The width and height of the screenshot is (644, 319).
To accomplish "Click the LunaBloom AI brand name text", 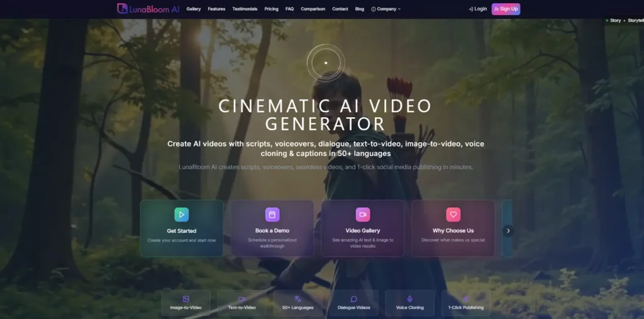I will [155, 9].
